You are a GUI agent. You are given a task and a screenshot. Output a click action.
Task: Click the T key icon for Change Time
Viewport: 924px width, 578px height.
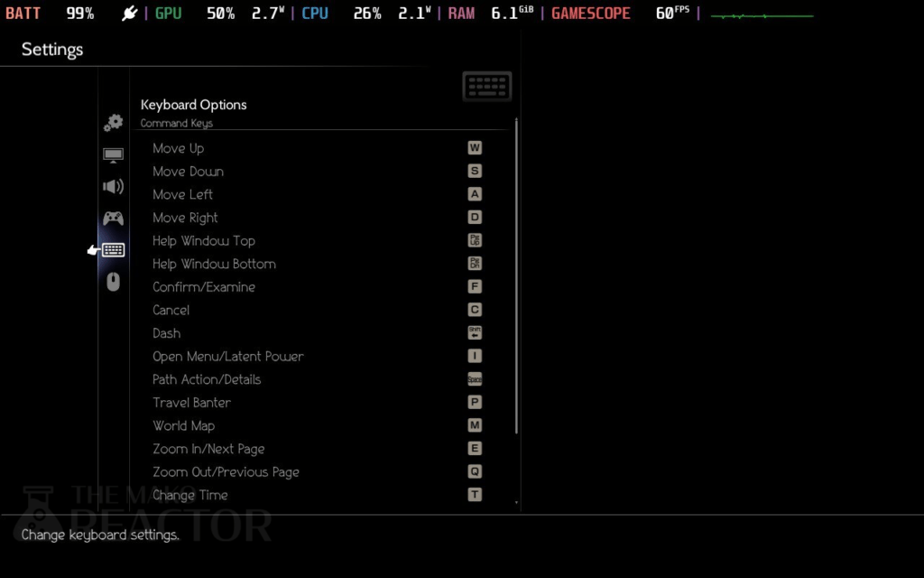(475, 494)
